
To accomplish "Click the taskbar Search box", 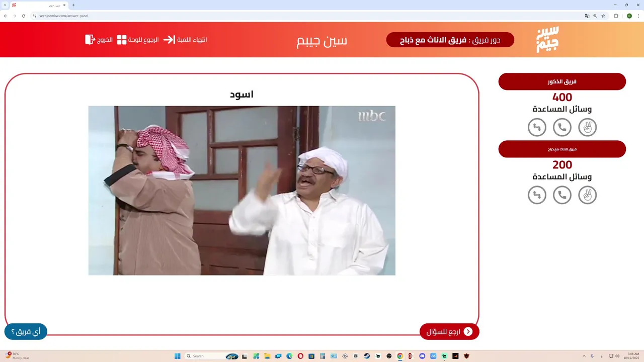I will [x=212, y=356].
